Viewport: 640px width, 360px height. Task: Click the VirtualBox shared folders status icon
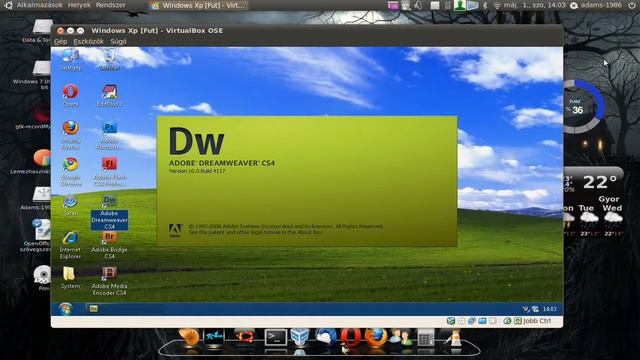coord(482,321)
